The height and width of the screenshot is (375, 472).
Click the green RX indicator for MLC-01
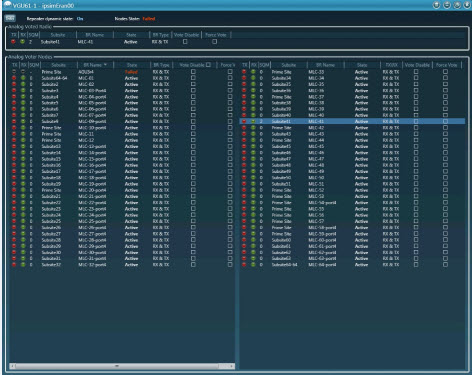click(23, 78)
